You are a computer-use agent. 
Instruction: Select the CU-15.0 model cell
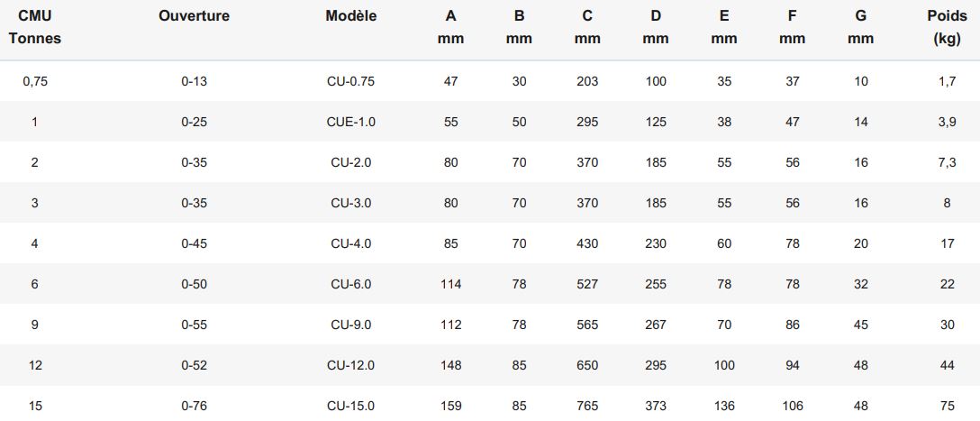(351, 406)
